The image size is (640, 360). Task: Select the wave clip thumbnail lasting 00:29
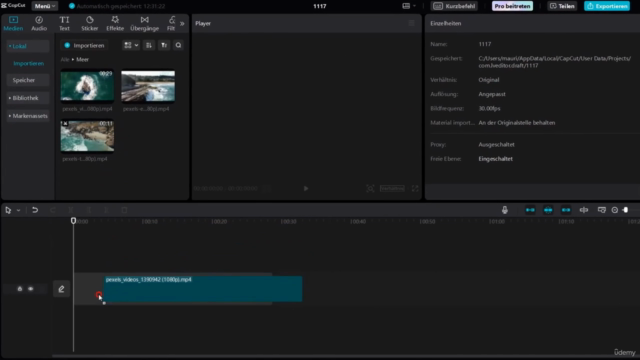pyautogui.click(x=87, y=85)
